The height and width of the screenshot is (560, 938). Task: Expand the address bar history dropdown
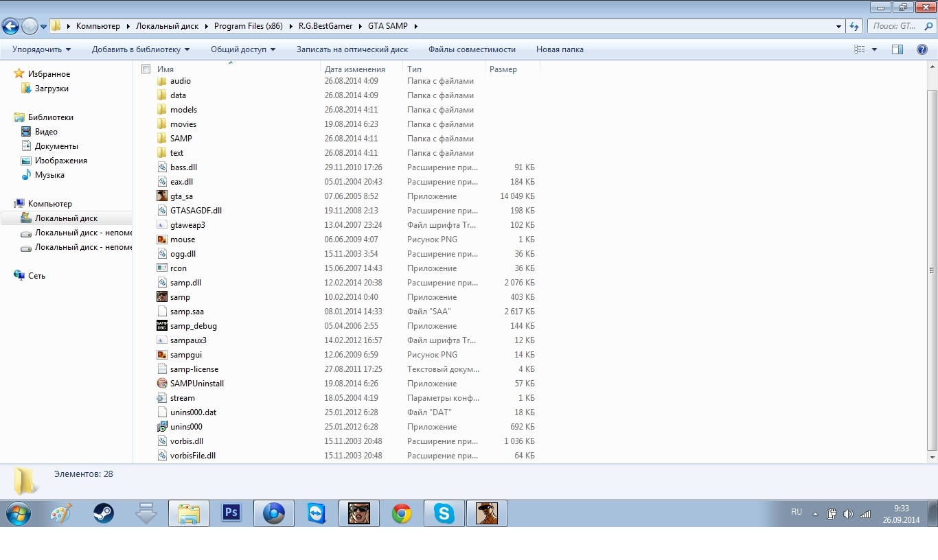coord(839,26)
